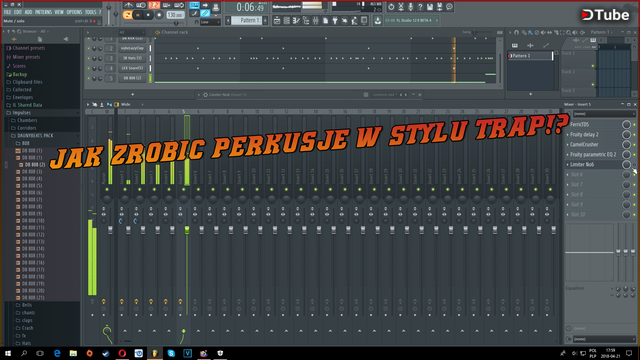This screenshot has height=360, width=640.
Task: Click the help question mark icon
Action: point(420,7)
